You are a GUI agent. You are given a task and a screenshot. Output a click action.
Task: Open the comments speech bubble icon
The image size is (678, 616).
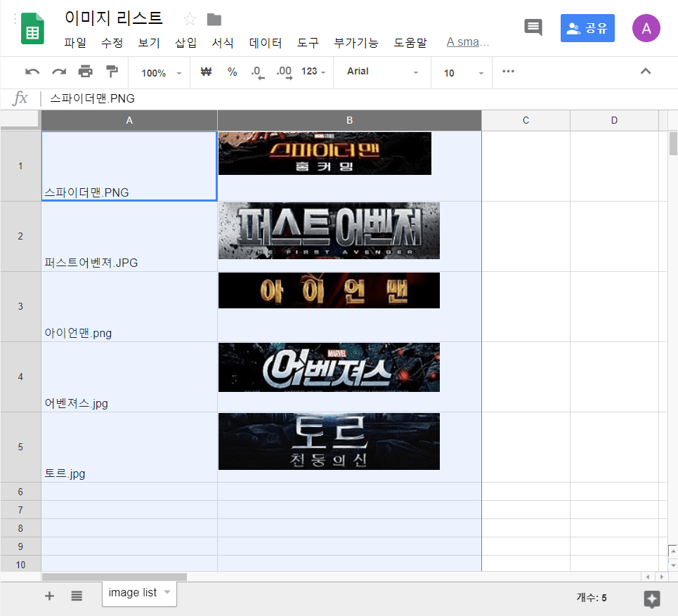[533, 28]
